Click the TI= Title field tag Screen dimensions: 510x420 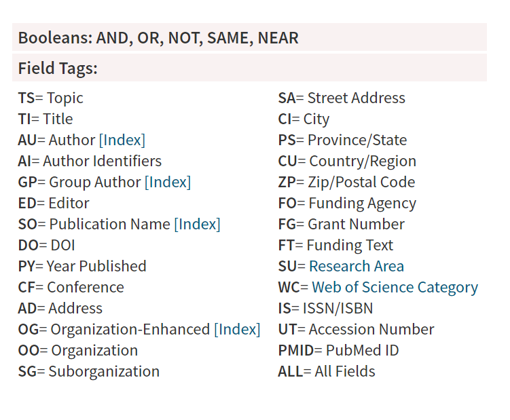coord(45,119)
